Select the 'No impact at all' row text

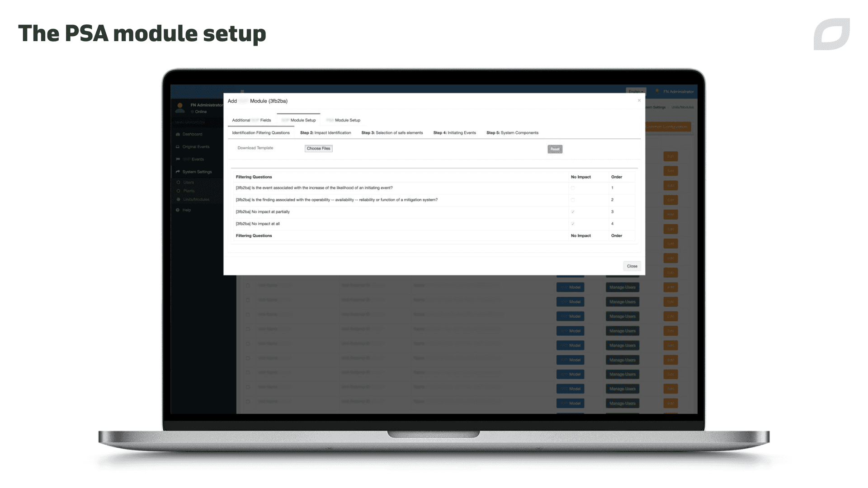(x=258, y=224)
